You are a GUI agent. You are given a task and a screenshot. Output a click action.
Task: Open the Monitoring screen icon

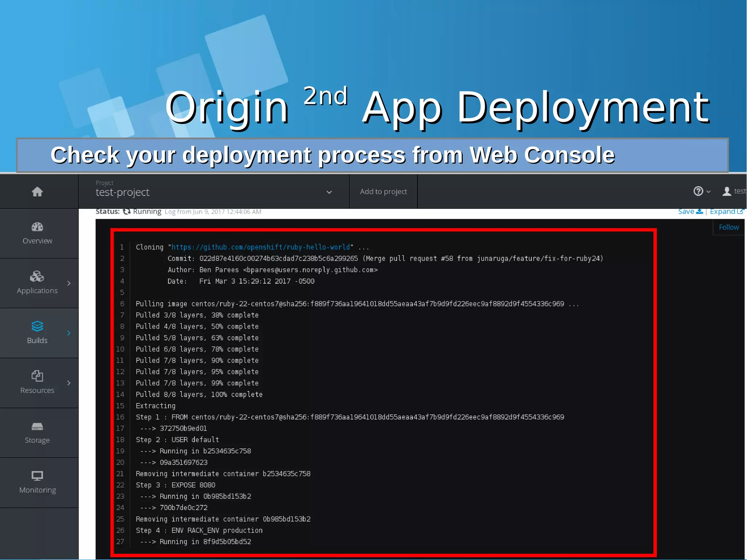click(x=37, y=476)
